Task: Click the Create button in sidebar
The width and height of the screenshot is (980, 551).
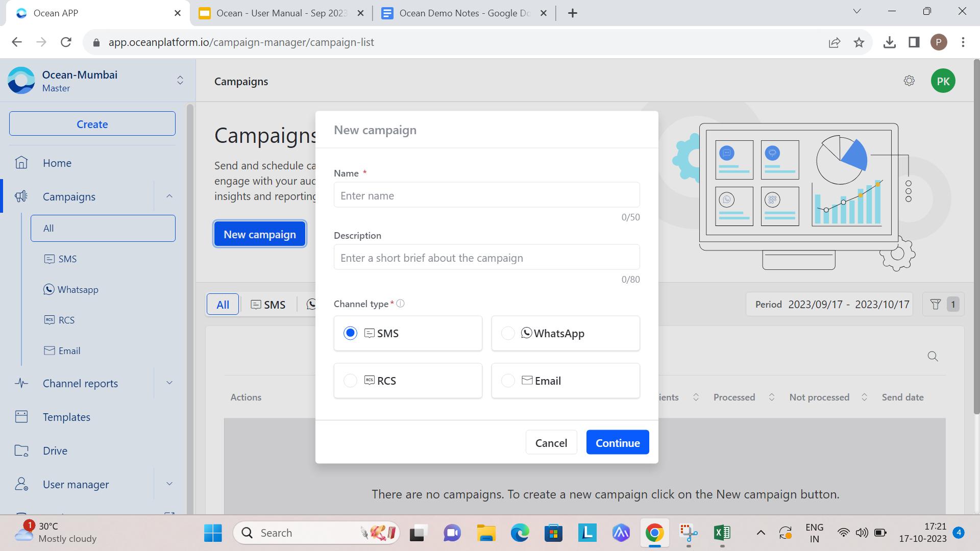Action: [92, 124]
